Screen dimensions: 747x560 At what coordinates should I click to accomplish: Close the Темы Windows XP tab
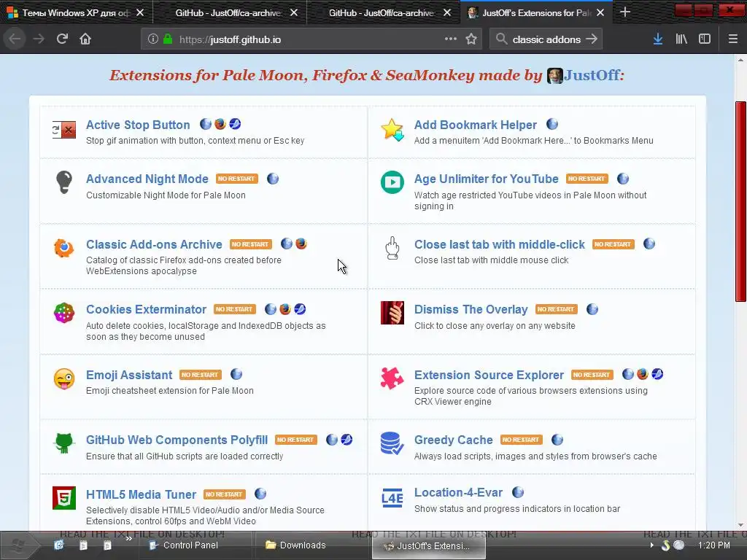[140, 13]
